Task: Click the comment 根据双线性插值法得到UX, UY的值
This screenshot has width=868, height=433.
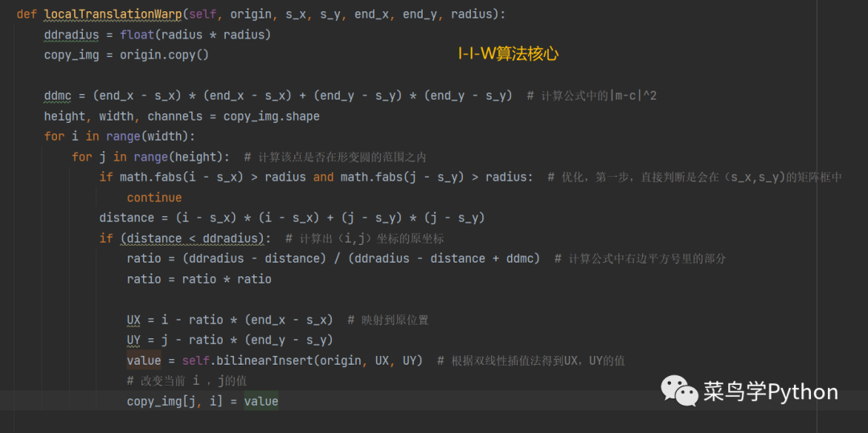Action: point(531,361)
